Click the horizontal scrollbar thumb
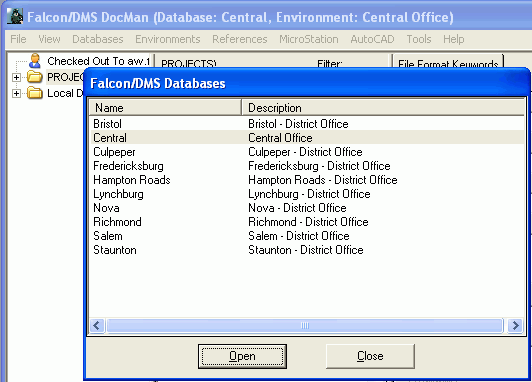The image size is (532, 382). click(x=305, y=325)
